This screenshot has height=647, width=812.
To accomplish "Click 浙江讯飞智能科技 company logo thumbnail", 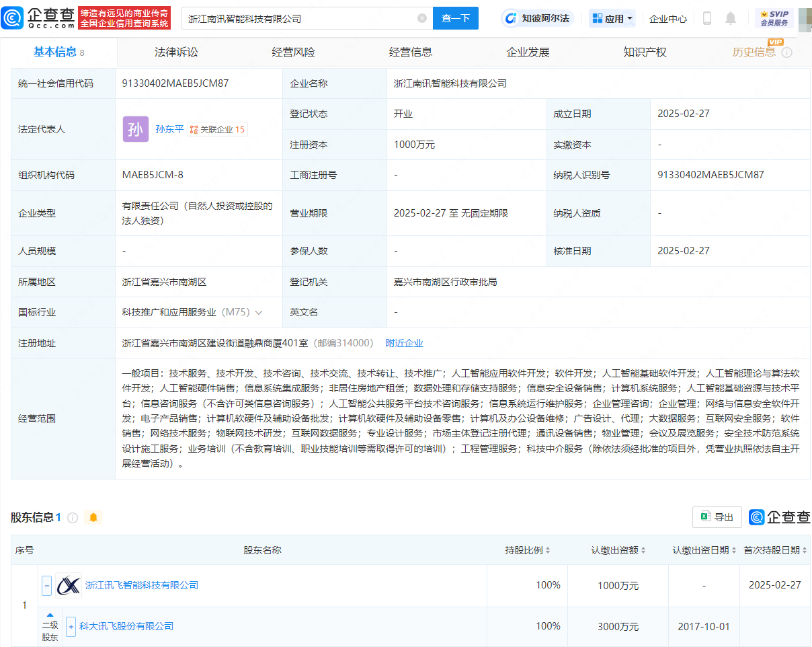I will tap(69, 586).
